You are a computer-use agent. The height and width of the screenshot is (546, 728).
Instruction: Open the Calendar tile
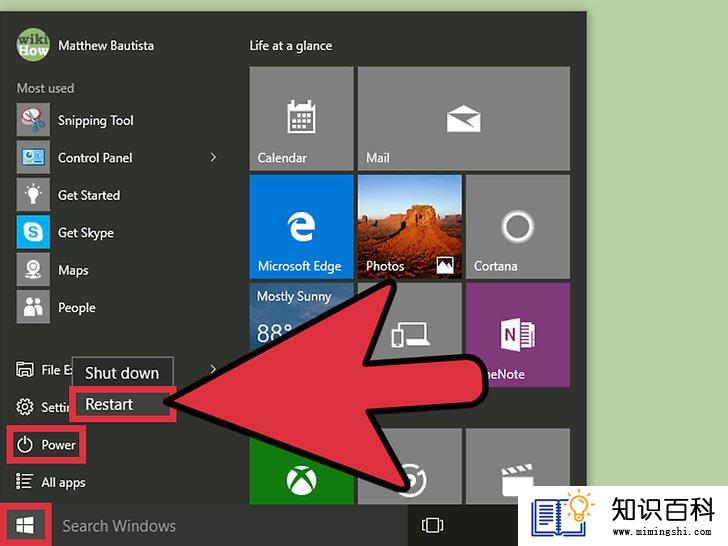301,118
